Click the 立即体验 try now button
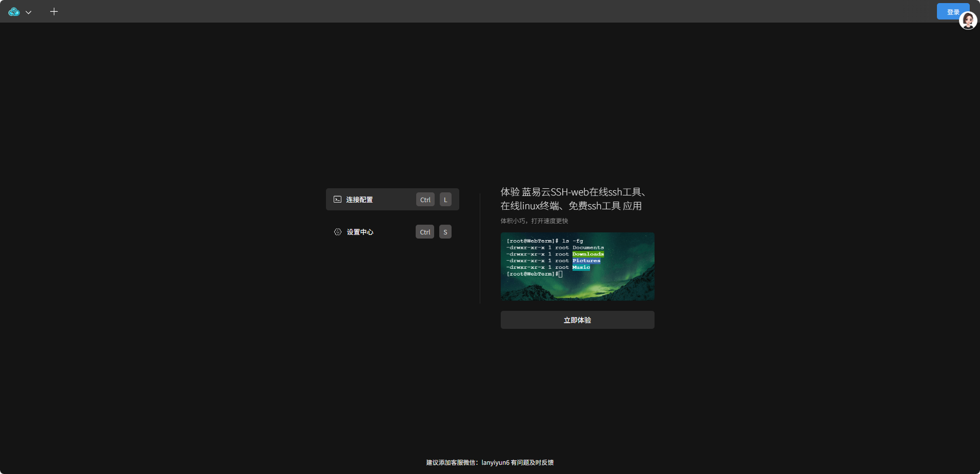Viewport: 980px width, 474px height. 578,320
